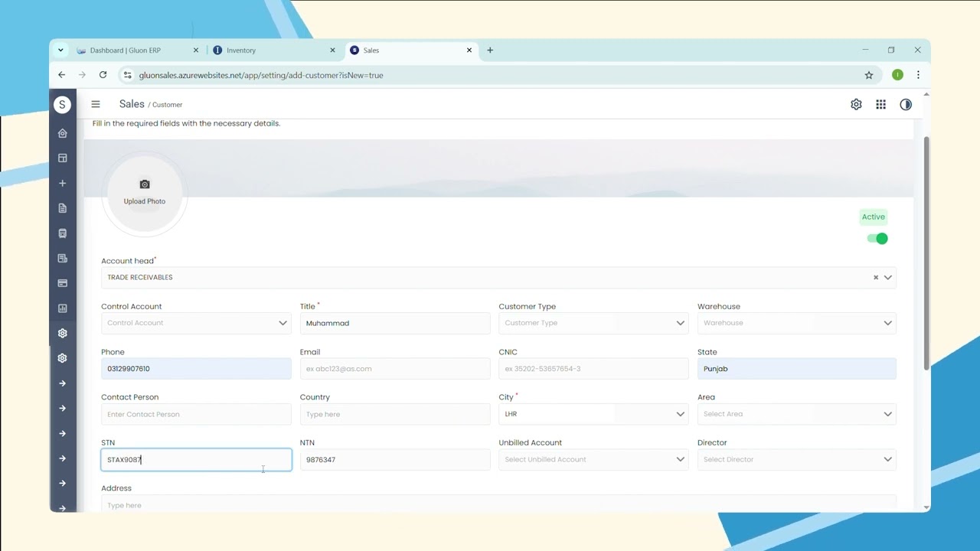
Task: Open the Unbilled Account dropdown
Action: coord(593,459)
